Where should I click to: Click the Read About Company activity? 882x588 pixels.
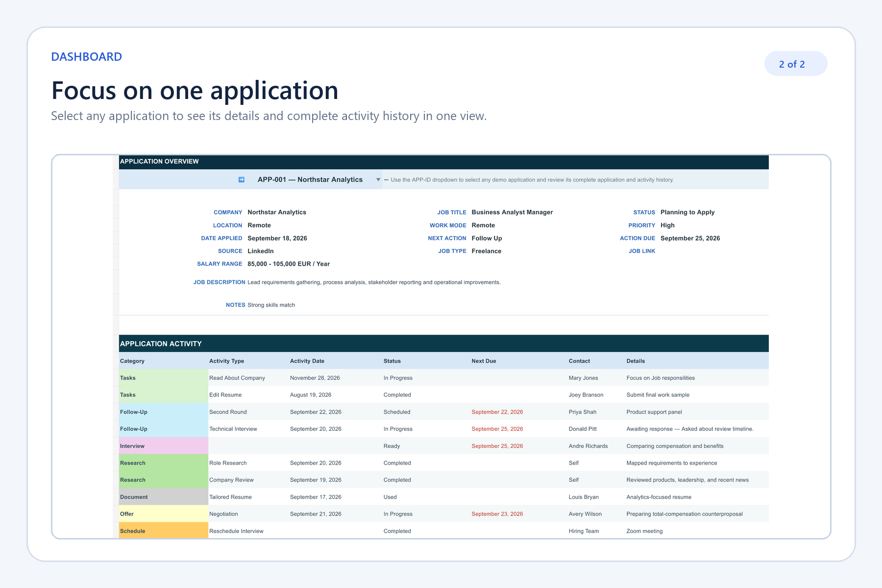[237, 378]
